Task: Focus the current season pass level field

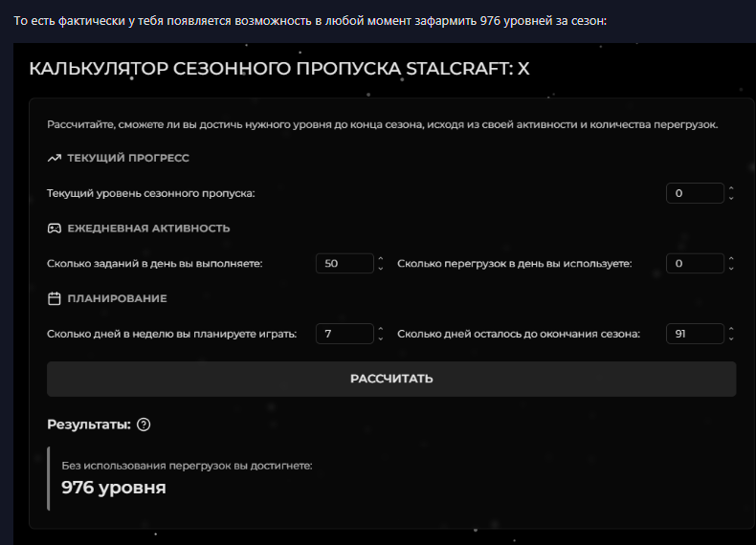Action: [695, 193]
